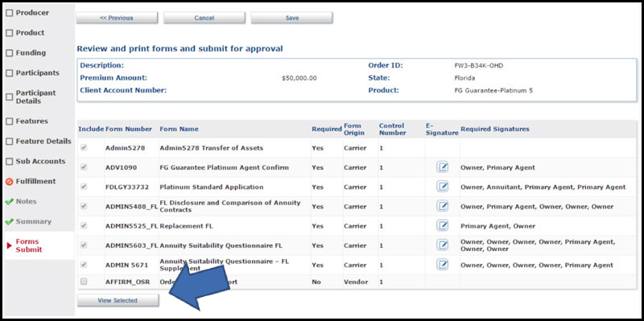Click the View Selected button

coord(118,300)
